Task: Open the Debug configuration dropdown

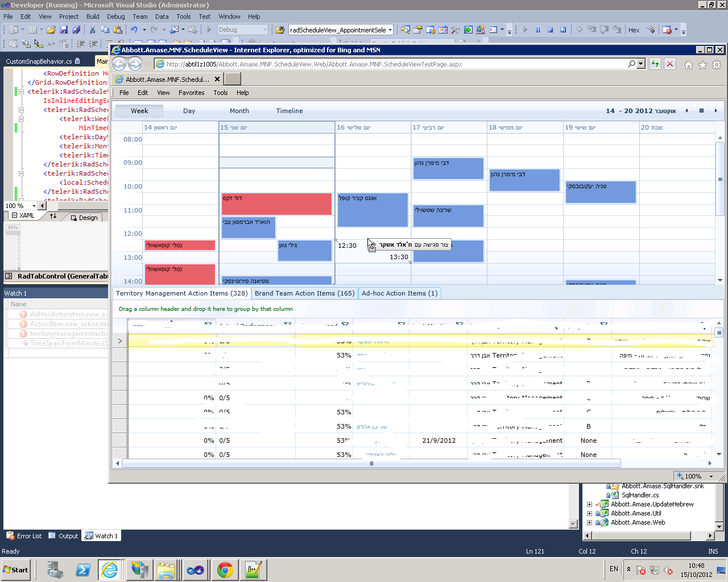Action: click(265, 30)
